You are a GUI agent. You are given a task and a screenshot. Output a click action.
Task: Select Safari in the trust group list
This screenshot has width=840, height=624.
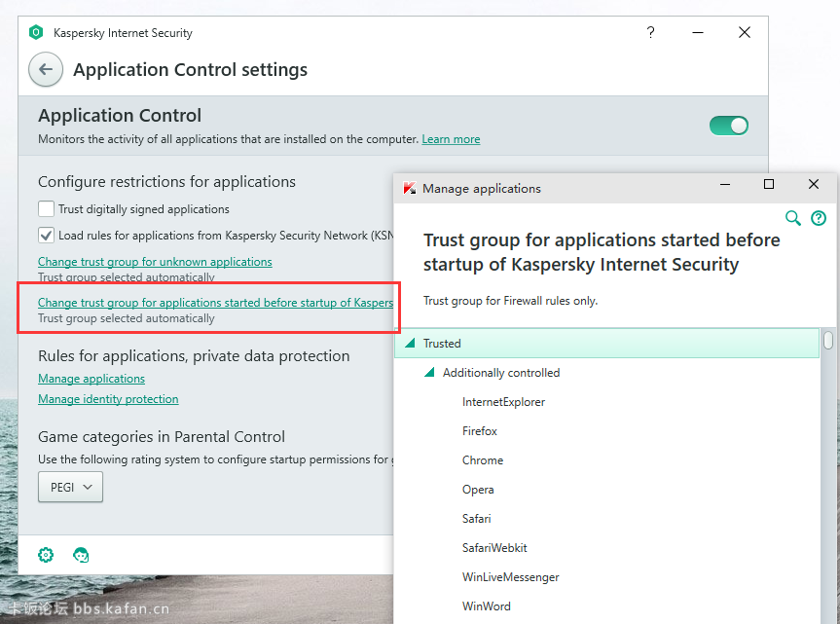pos(476,519)
